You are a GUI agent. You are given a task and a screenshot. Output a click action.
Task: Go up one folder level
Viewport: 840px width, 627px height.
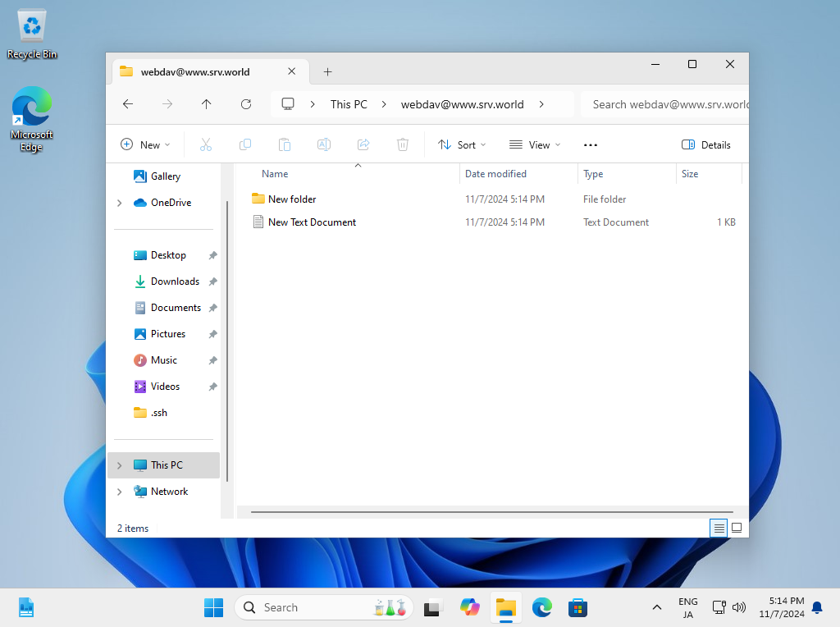pyautogui.click(x=206, y=104)
